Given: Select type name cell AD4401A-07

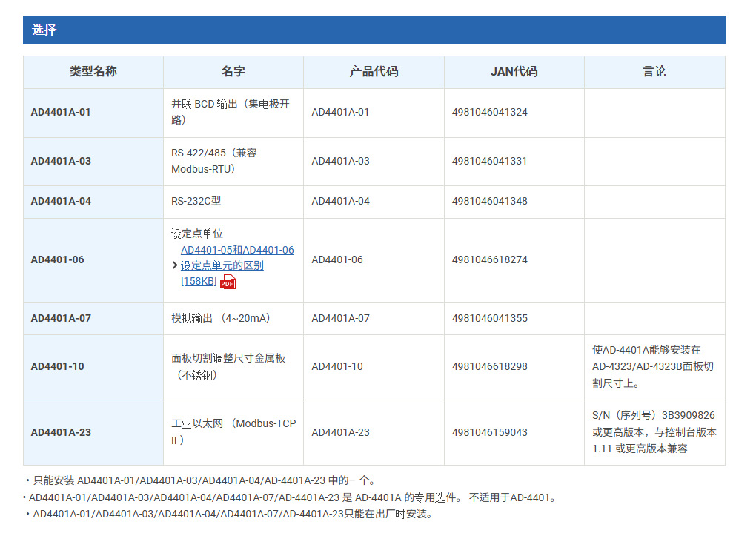Looking at the screenshot, I should point(93,319).
